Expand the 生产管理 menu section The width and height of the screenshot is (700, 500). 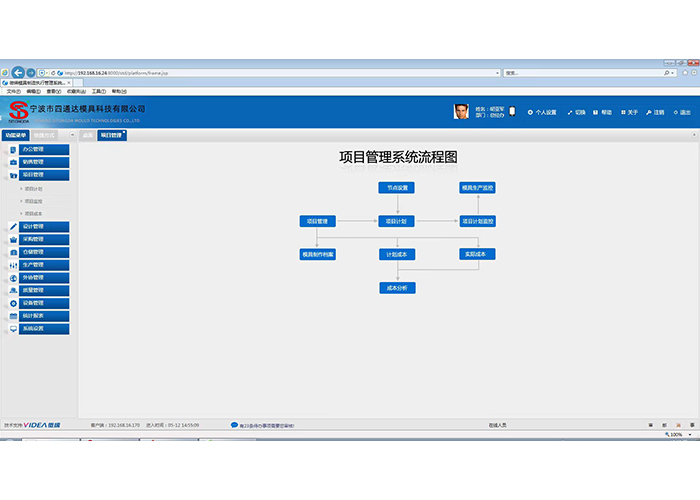point(44,265)
